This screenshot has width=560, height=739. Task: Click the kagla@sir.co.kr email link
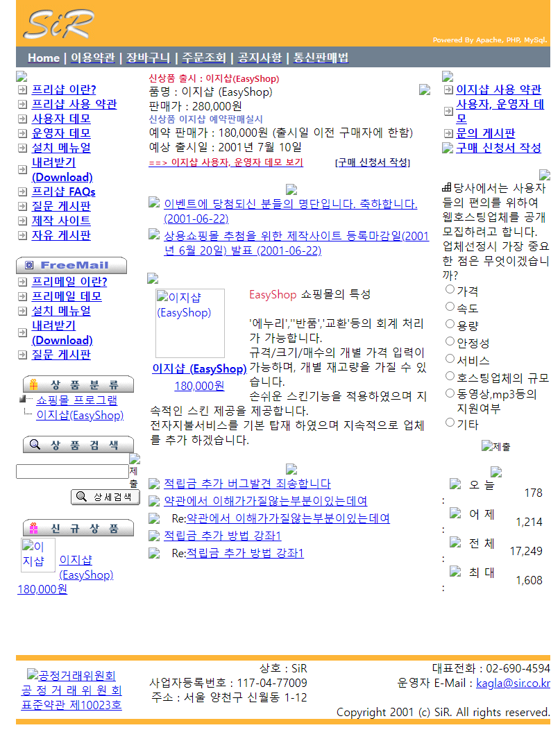[x=513, y=683]
